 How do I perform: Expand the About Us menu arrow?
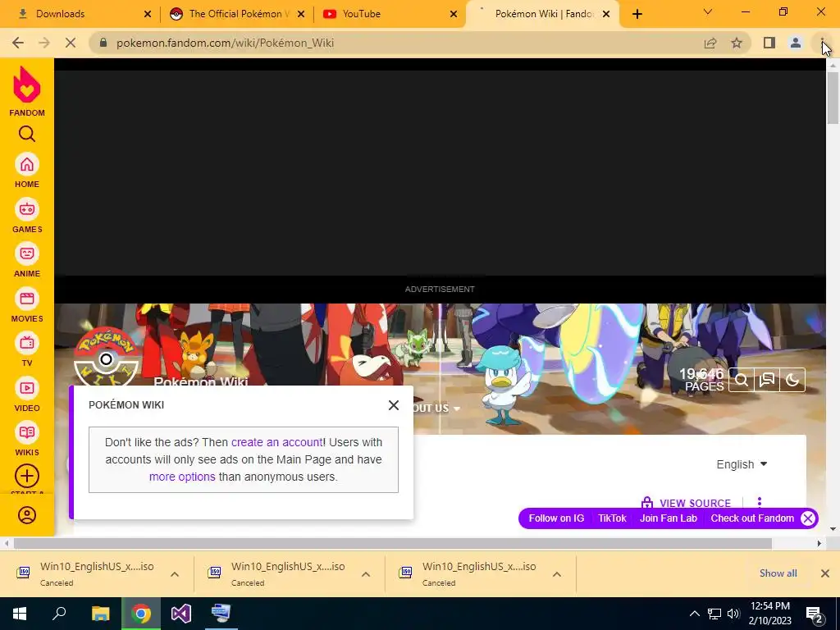pyautogui.click(x=456, y=409)
